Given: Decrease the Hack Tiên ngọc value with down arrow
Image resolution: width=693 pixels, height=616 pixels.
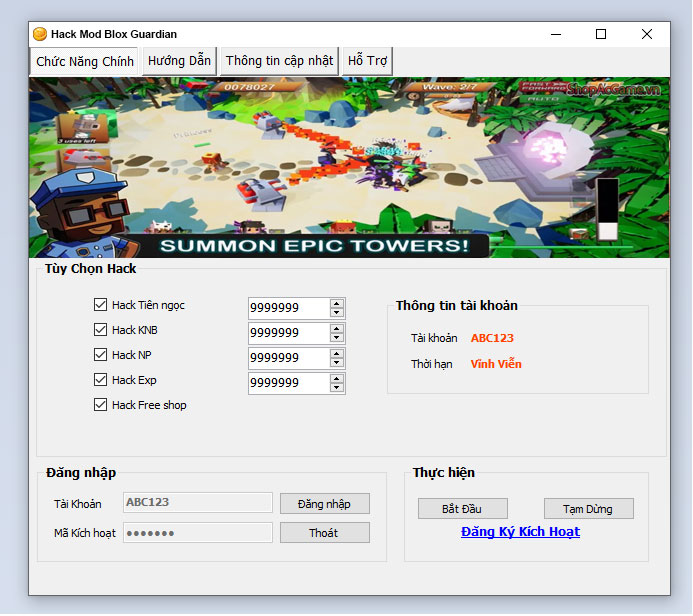Looking at the screenshot, I should click(x=337, y=312).
